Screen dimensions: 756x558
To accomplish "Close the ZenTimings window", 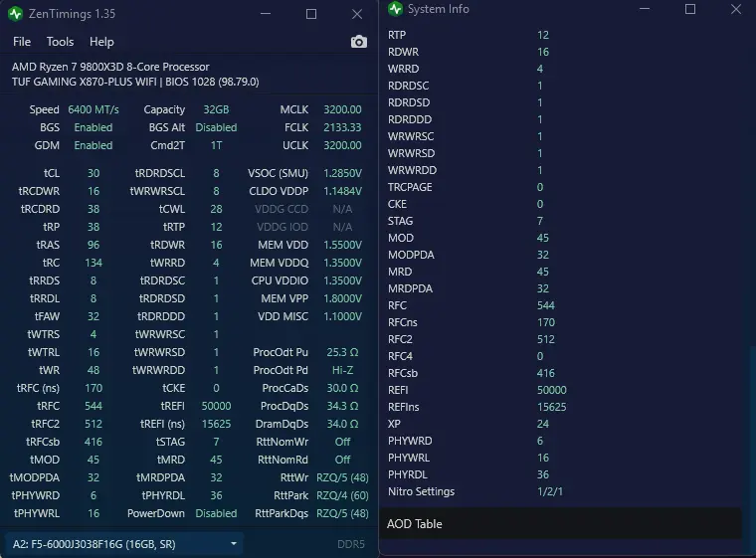I will click(357, 14).
